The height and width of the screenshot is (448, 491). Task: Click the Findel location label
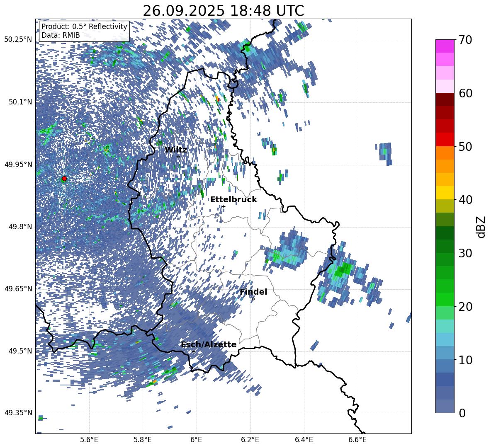click(253, 292)
